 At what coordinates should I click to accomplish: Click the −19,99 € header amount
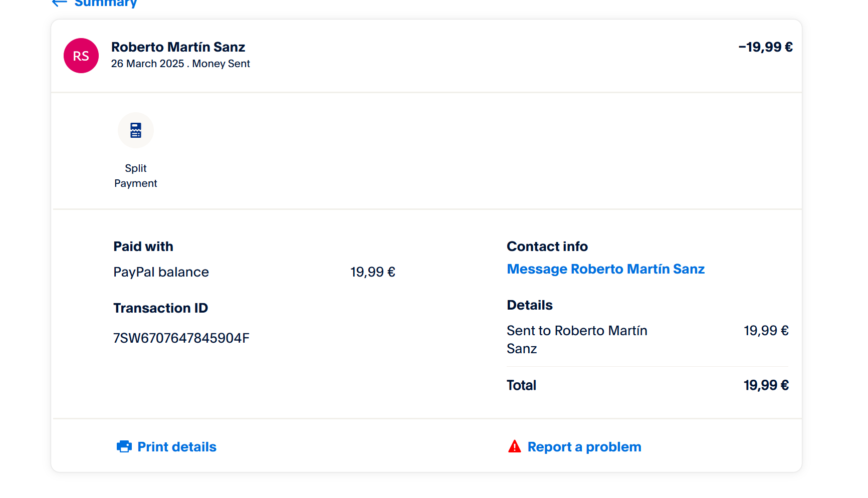[765, 47]
